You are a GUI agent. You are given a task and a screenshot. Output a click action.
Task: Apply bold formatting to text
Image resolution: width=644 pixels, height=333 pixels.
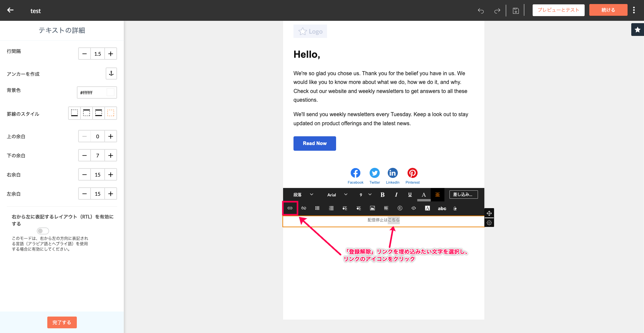coord(382,195)
